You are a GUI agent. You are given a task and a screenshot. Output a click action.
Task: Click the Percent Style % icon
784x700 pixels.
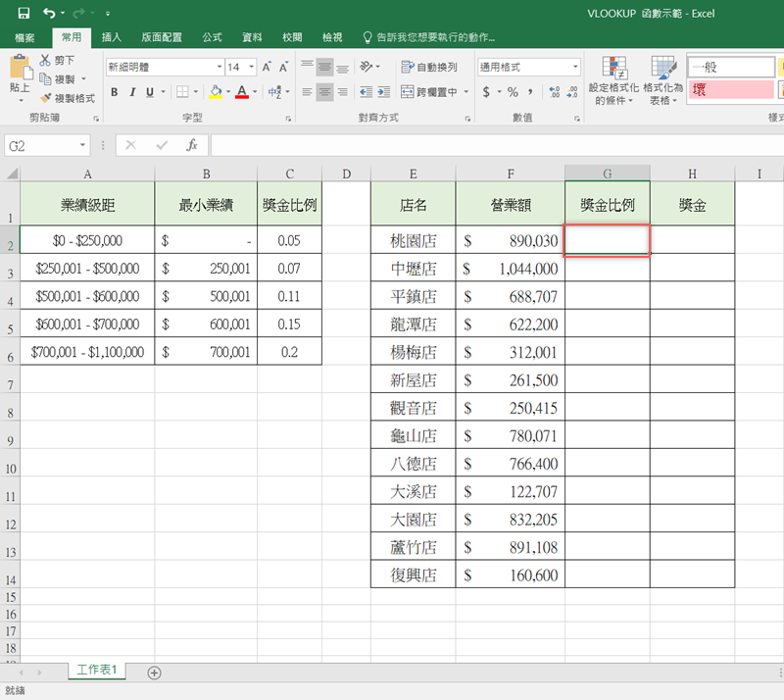click(513, 92)
